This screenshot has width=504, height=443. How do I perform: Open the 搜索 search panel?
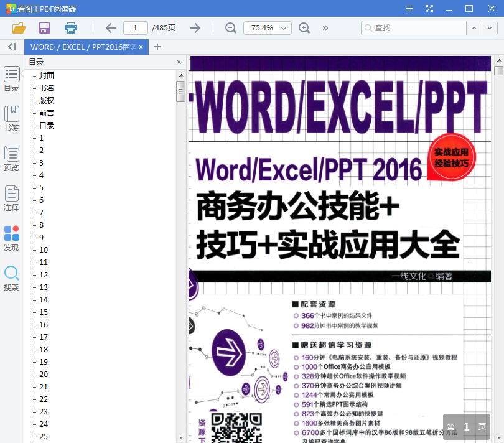[12, 278]
